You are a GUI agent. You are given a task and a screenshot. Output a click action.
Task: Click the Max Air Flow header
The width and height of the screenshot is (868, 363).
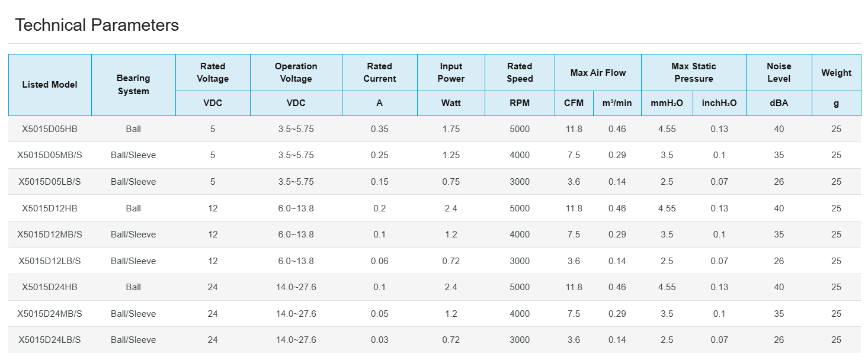click(x=598, y=73)
